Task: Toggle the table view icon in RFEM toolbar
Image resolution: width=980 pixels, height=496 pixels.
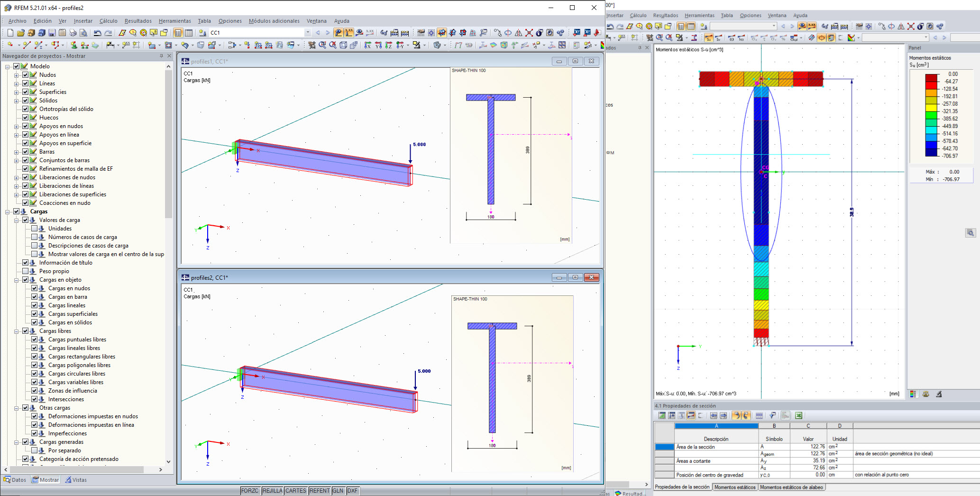Action: click(x=188, y=33)
